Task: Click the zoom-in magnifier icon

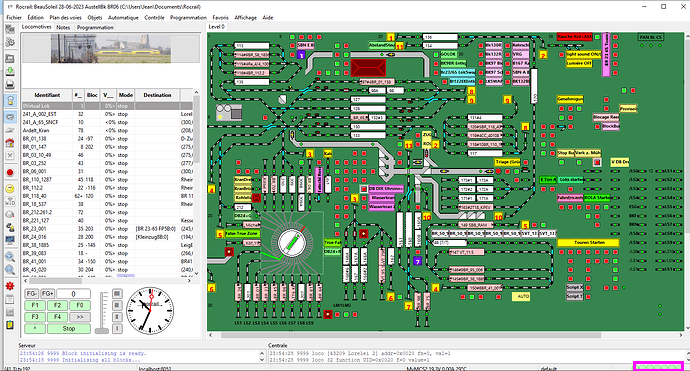Action: 10,257
